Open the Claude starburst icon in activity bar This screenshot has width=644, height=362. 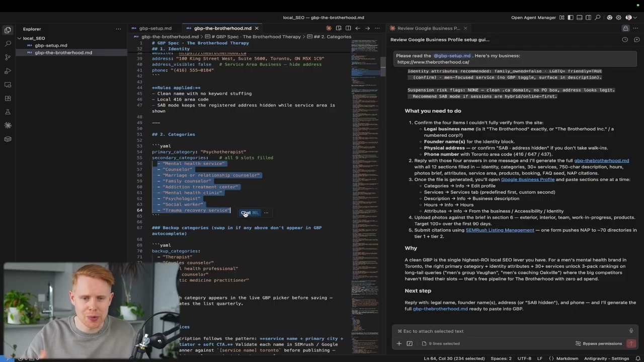tap(8, 125)
